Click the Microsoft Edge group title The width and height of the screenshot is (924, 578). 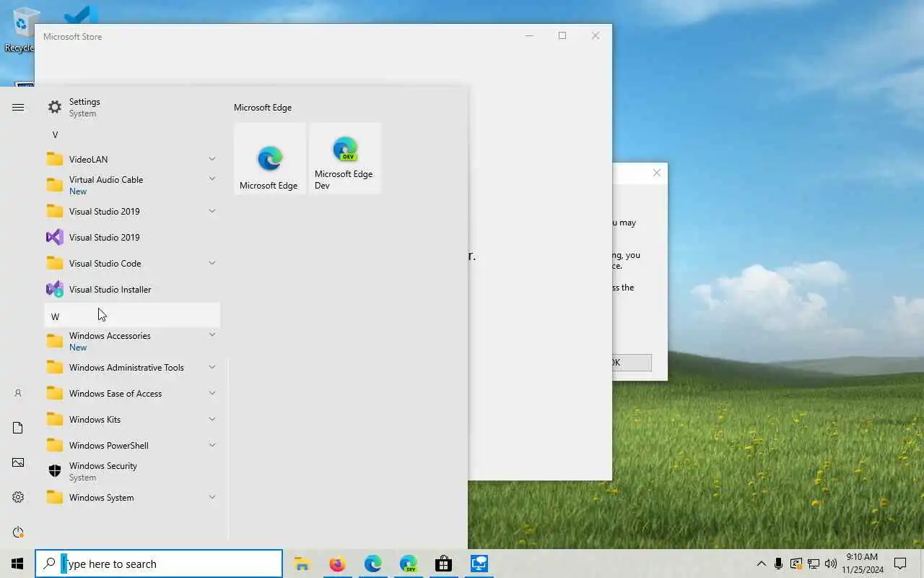coord(263,107)
